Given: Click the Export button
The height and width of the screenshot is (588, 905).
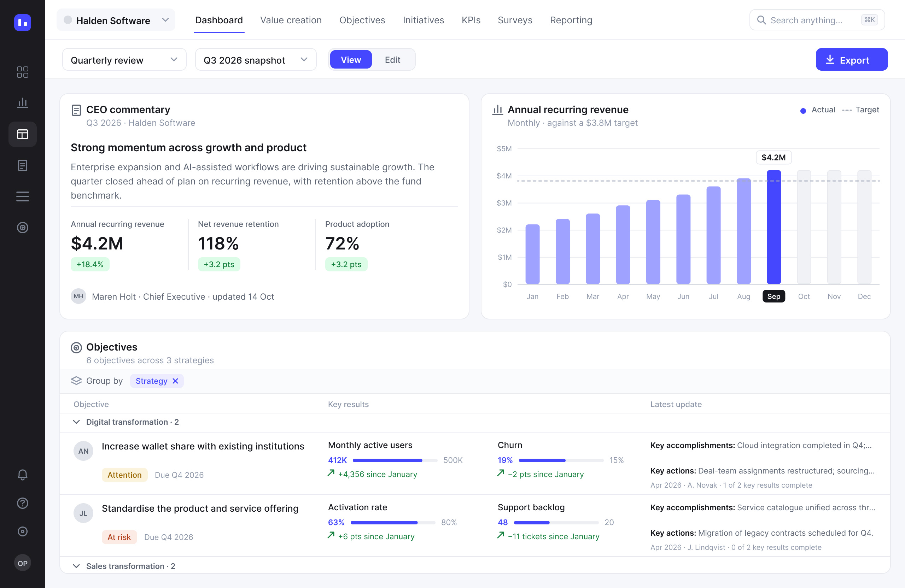Looking at the screenshot, I should click(851, 60).
